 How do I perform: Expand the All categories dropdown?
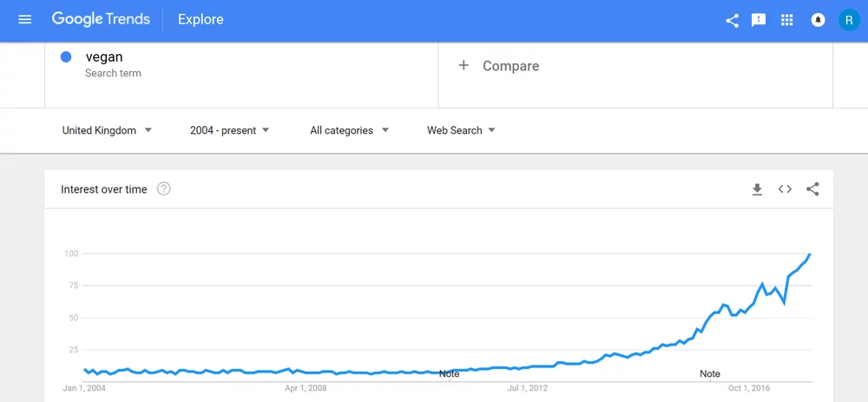[x=349, y=130]
